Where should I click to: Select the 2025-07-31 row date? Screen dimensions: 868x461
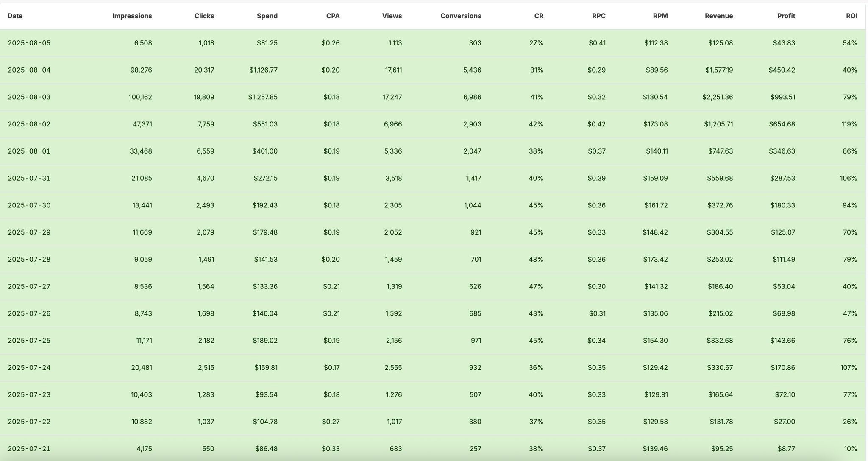[x=29, y=178]
